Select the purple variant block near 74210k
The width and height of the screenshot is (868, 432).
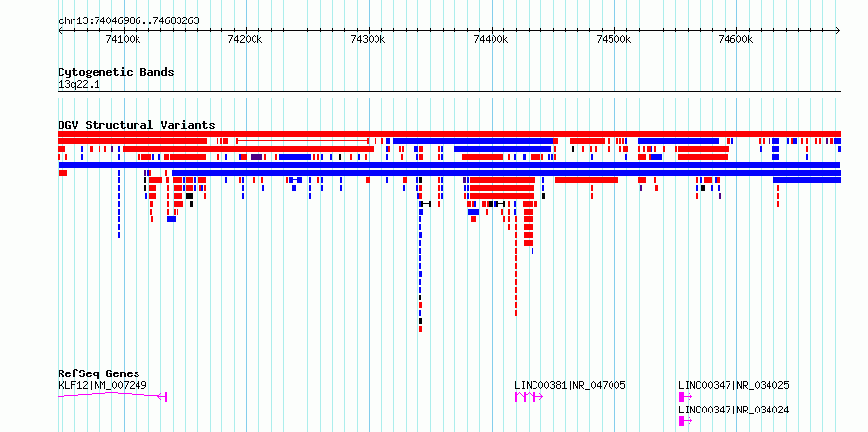(256, 157)
